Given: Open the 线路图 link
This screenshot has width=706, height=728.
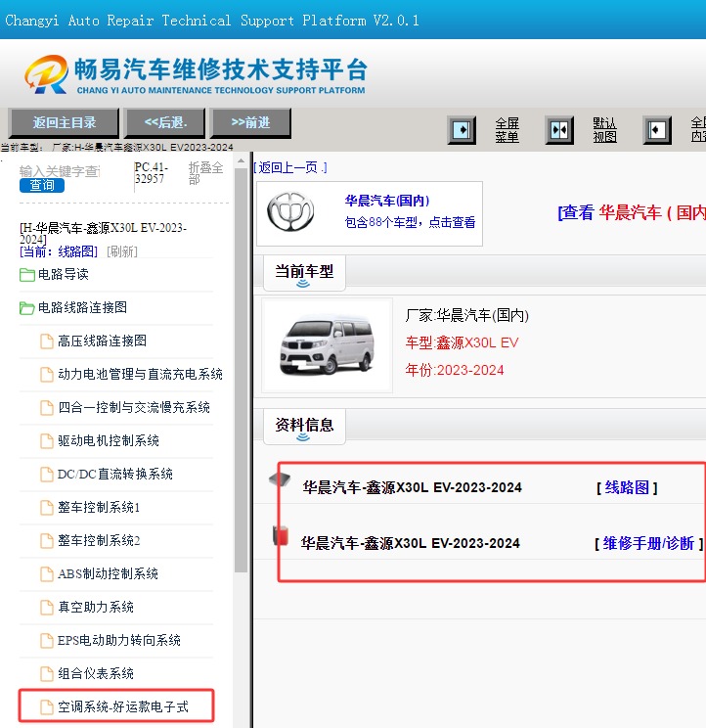Looking at the screenshot, I should pyautogui.click(x=627, y=487).
